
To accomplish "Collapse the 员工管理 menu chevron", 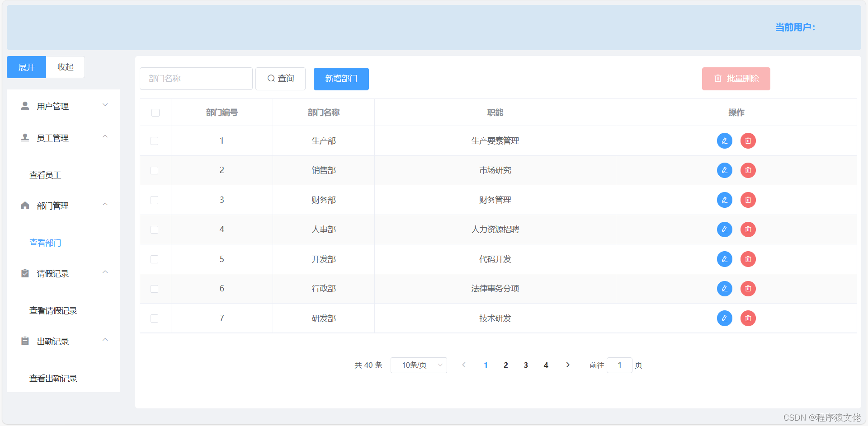I will [x=105, y=136].
